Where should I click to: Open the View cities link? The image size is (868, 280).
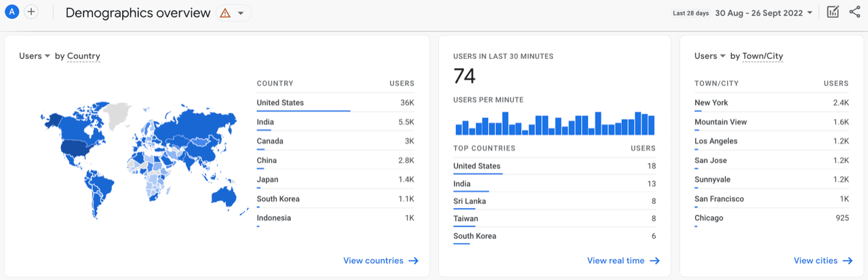pos(816,261)
